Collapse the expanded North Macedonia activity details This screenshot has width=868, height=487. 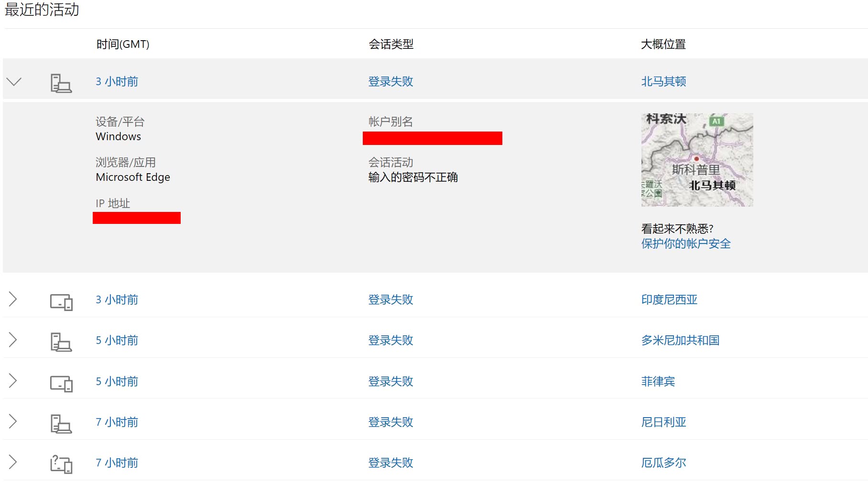point(13,81)
